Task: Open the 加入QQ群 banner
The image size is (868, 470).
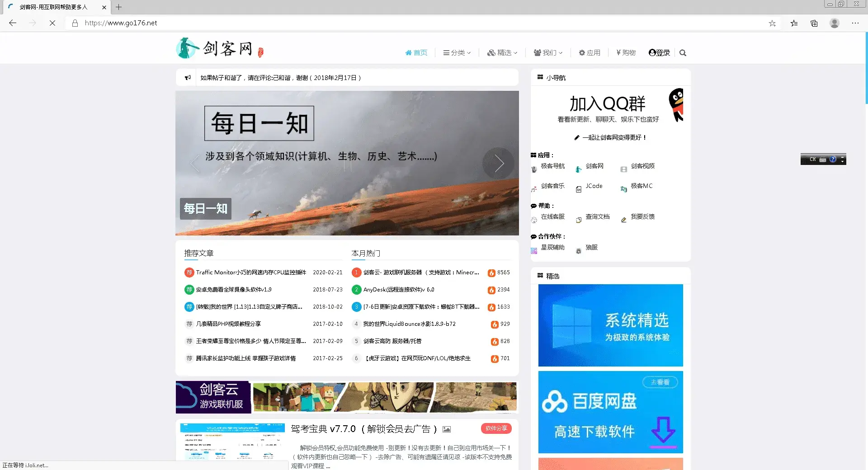Action: (x=610, y=107)
